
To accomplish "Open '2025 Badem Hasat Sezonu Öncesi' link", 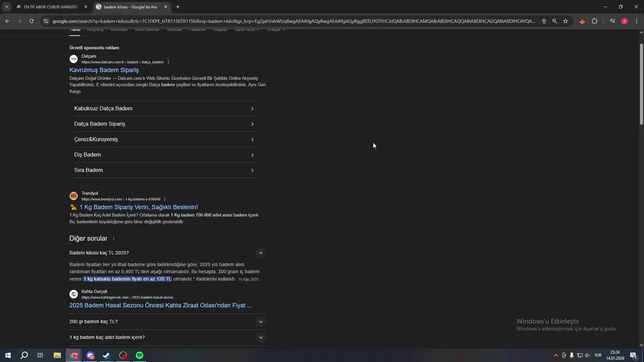I will coord(160,305).
